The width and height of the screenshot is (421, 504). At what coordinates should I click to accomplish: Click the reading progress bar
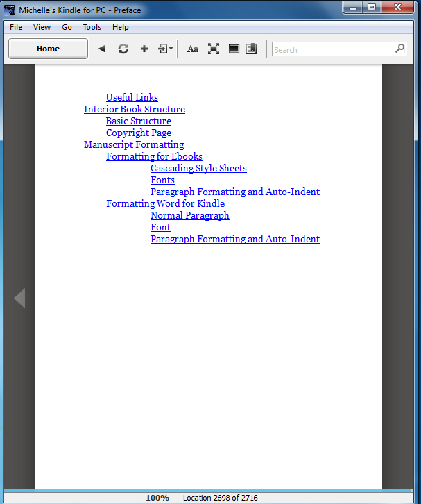(x=208, y=491)
